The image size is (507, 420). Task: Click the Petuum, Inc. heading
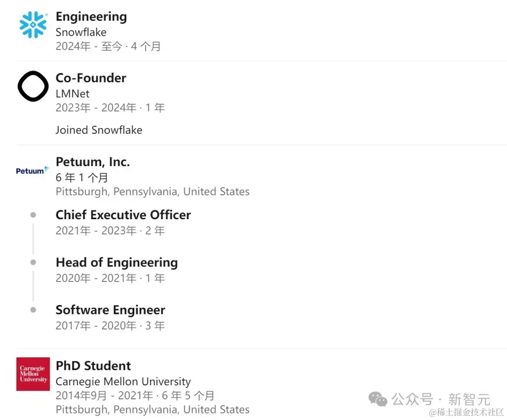(92, 162)
